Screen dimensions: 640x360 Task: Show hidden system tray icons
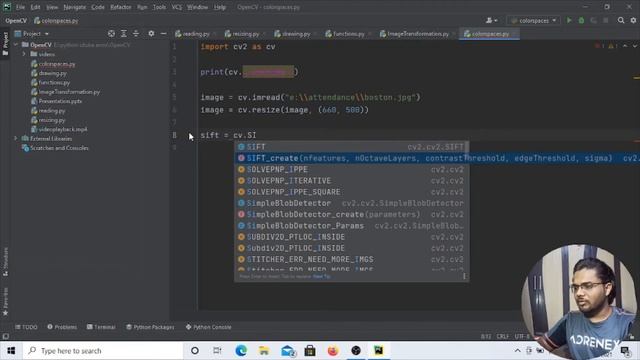pyautogui.click(x=517, y=351)
